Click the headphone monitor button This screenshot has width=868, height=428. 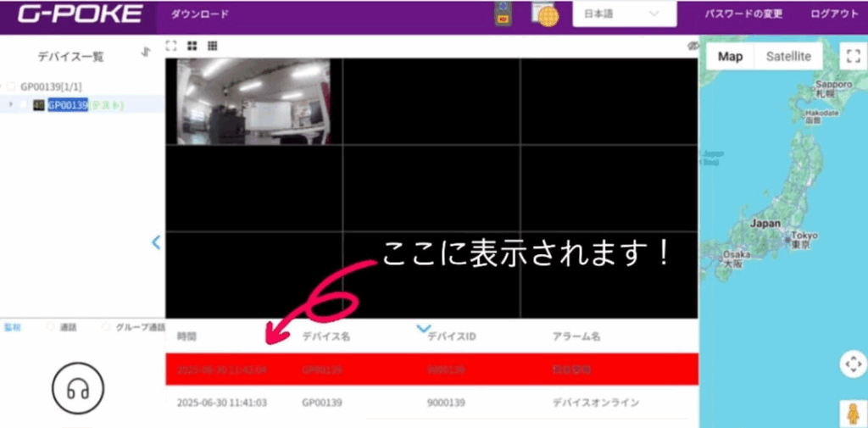click(x=78, y=388)
